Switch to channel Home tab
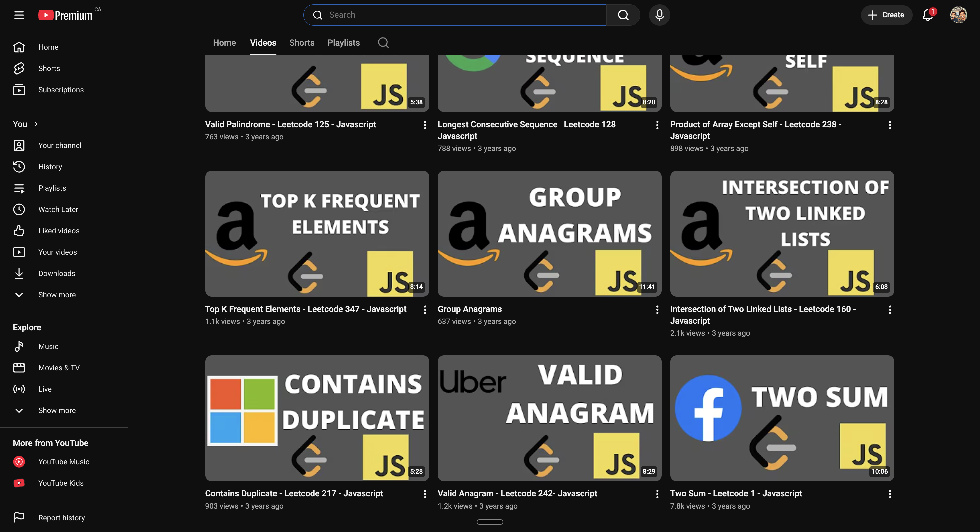980x532 pixels. [x=224, y=43]
